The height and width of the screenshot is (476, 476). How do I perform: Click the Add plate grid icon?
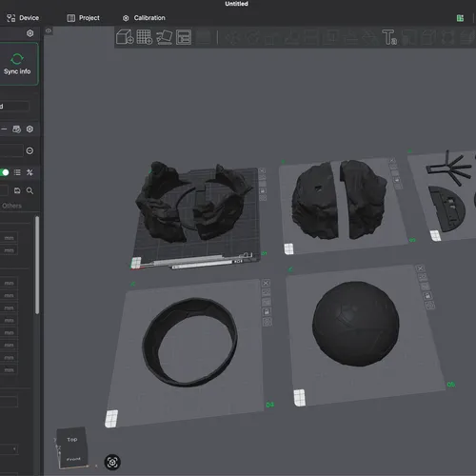(x=145, y=37)
